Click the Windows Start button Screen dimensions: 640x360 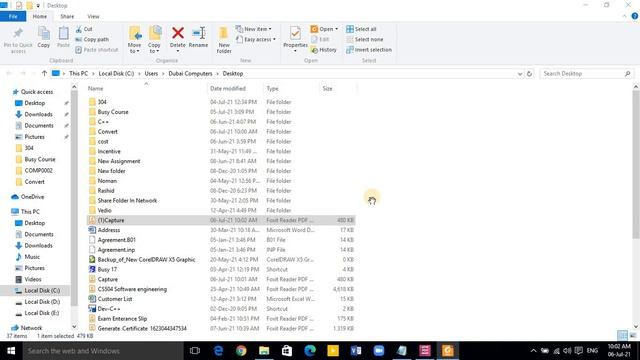pyautogui.click(x=11, y=351)
